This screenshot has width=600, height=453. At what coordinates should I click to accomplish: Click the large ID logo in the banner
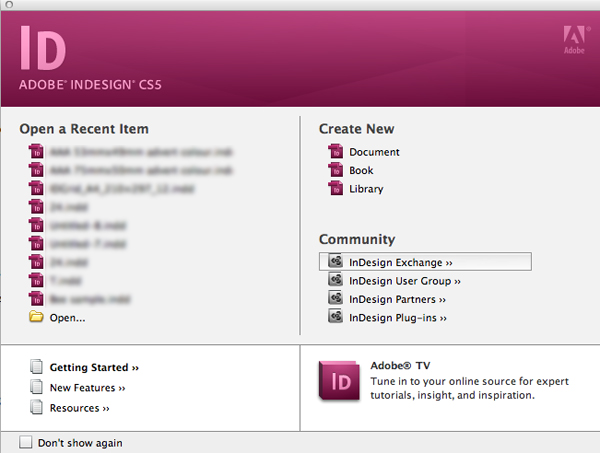(42, 45)
